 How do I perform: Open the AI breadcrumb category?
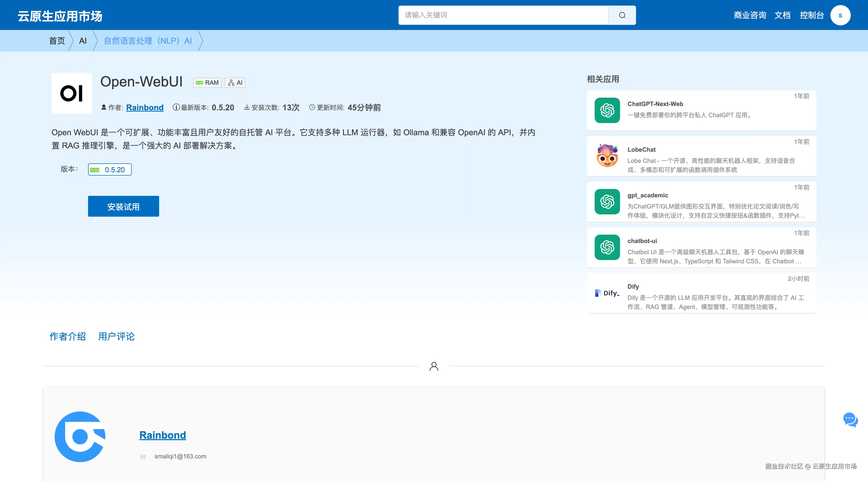pyautogui.click(x=83, y=41)
